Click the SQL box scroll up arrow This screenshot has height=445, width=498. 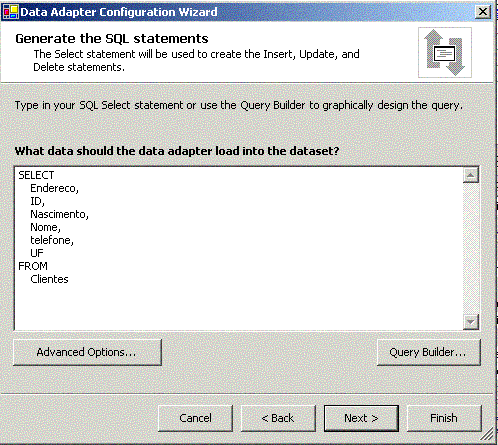pos(471,175)
